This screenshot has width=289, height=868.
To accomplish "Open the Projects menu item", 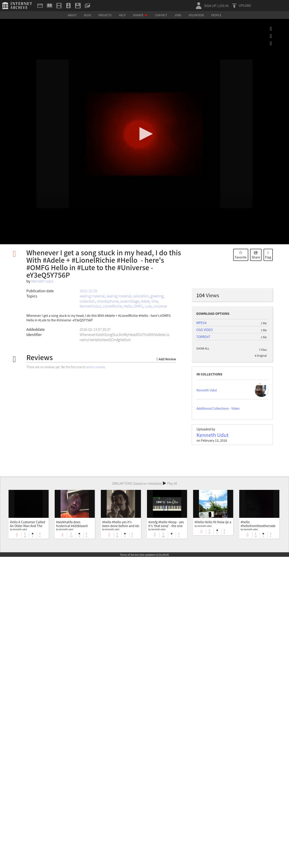I will (105, 15).
